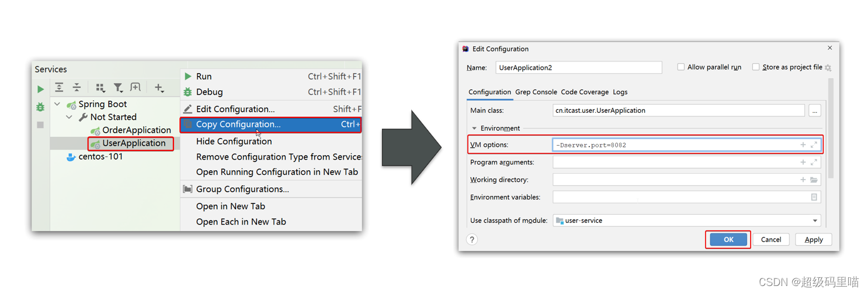Open the Filter funnel icon in Services
Image resolution: width=868 pixels, height=293 pixels.
coord(118,88)
